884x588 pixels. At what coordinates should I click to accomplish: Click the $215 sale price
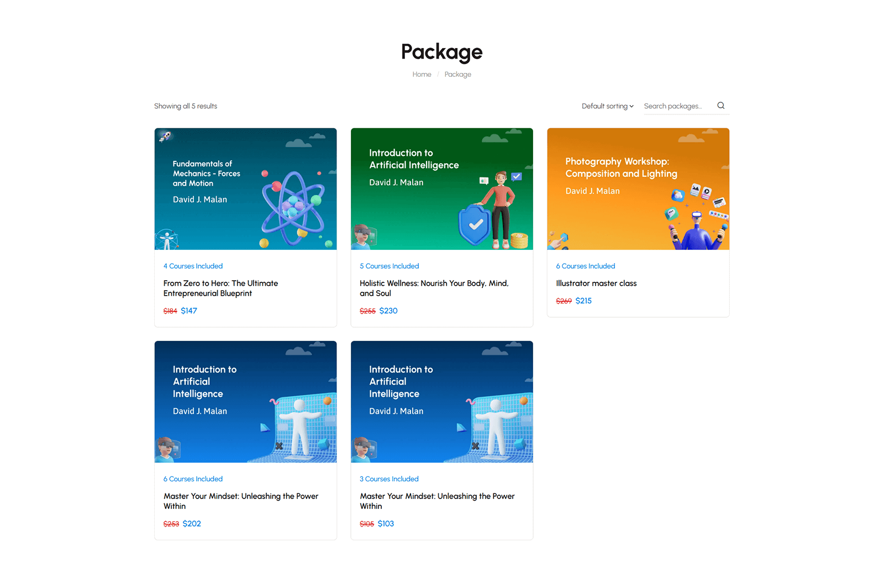tap(583, 301)
